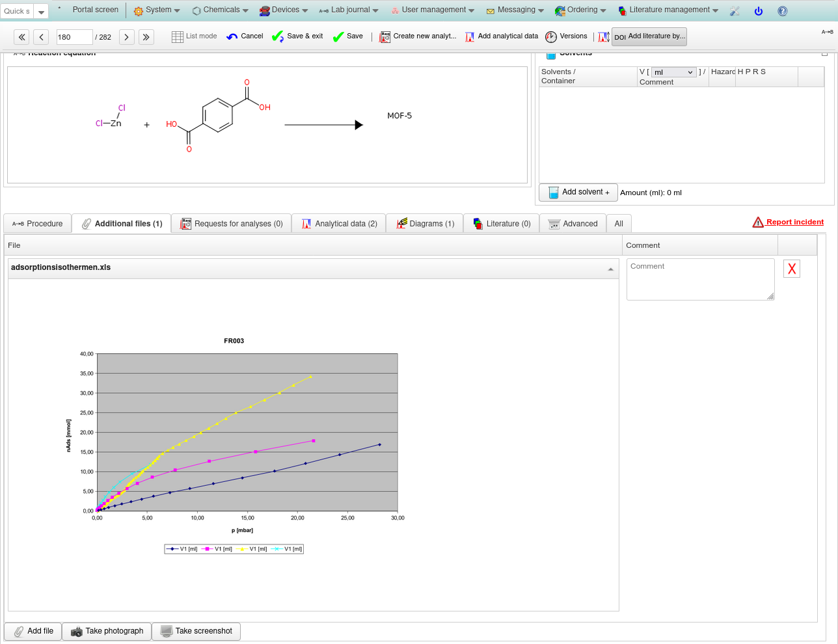Click into the file Comment text box
Screen dimensions: 838x644
pos(700,279)
